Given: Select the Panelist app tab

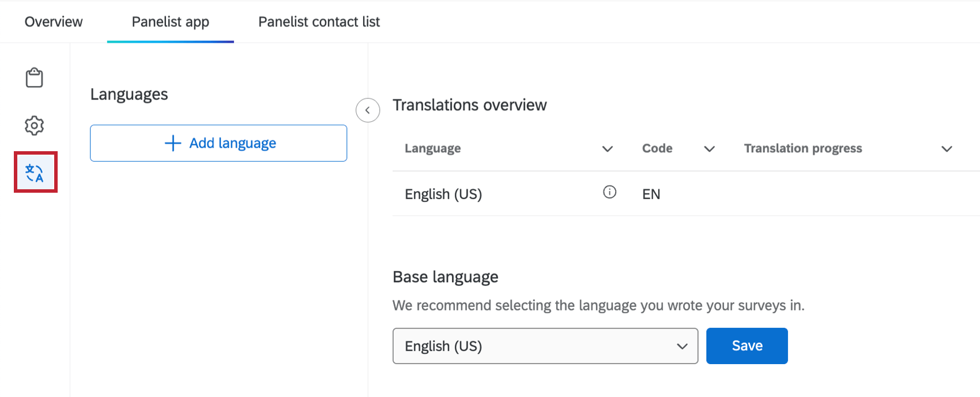Looking at the screenshot, I should (170, 22).
